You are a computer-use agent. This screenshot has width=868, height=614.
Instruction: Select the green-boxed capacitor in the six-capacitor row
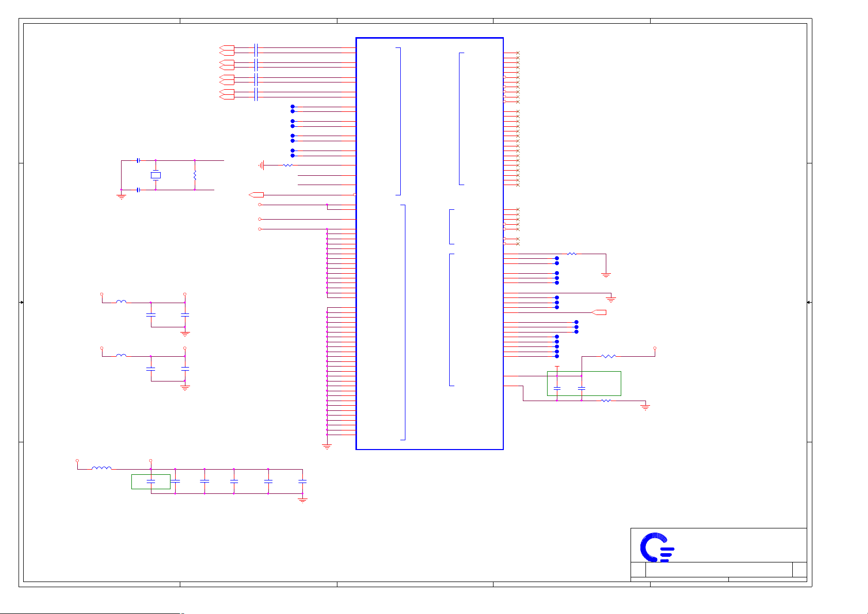coord(151,482)
